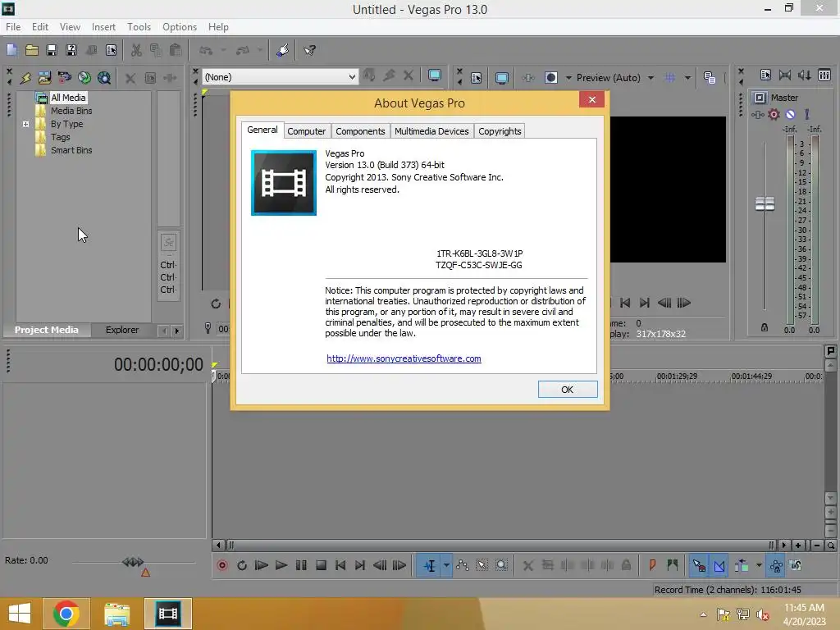Screen dimensions: 840x630
Task: Toggle the preview Overlays grid icon
Action: click(x=669, y=78)
